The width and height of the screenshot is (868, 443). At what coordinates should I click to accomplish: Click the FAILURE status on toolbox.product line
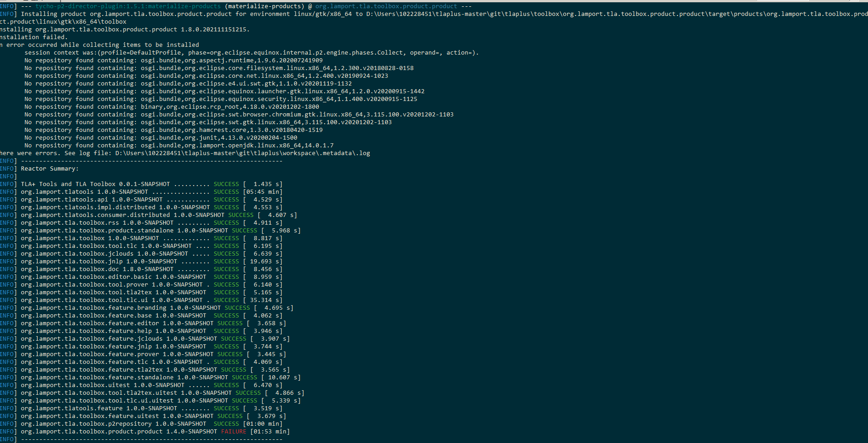click(x=233, y=431)
